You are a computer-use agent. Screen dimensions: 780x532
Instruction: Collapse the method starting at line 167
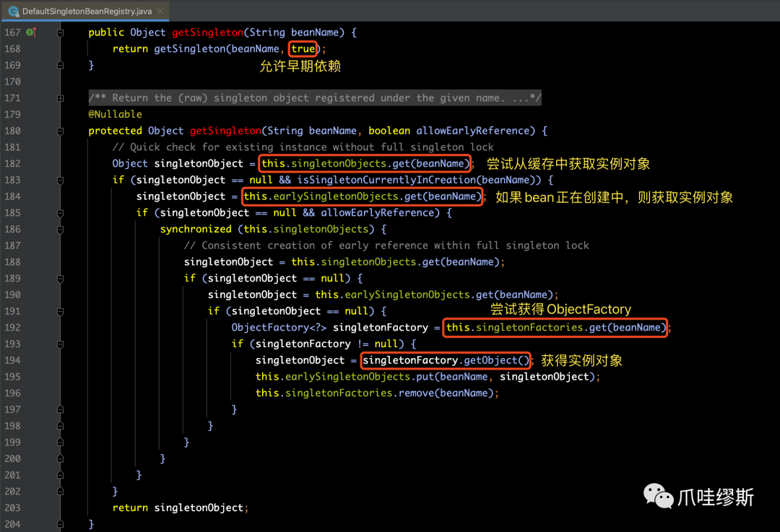click(x=60, y=32)
